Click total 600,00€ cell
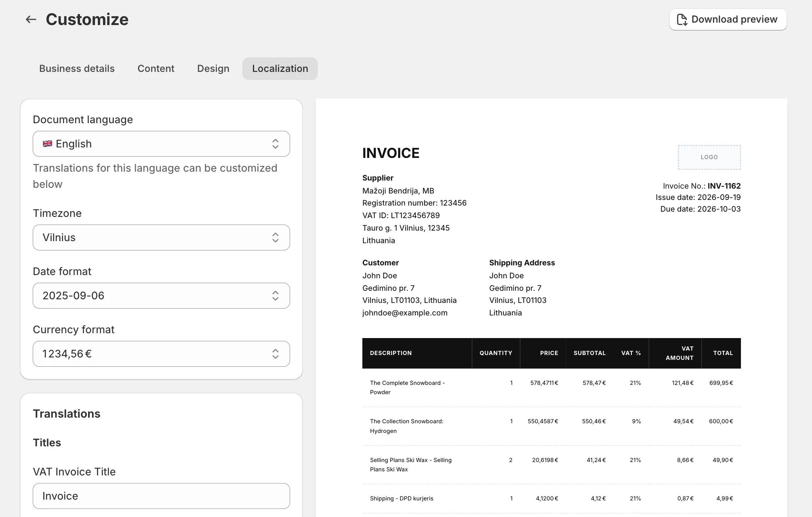This screenshot has height=517, width=812. click(x=721, y=421)
